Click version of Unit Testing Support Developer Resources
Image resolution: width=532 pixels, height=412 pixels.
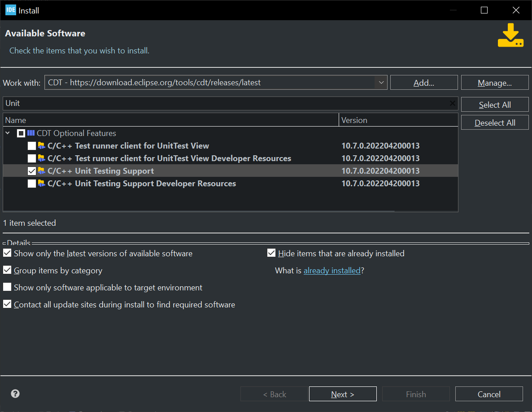tap(380, 184)
